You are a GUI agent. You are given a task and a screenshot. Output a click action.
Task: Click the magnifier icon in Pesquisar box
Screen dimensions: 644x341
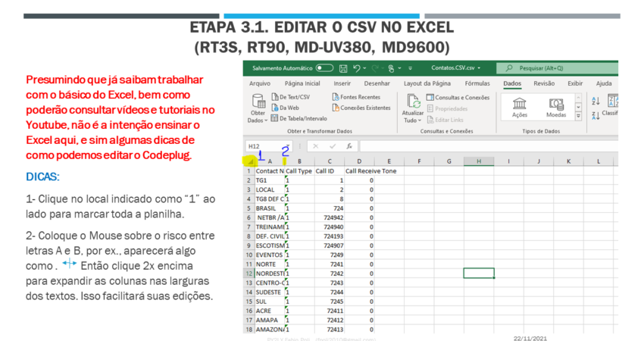tap(509, 68)
